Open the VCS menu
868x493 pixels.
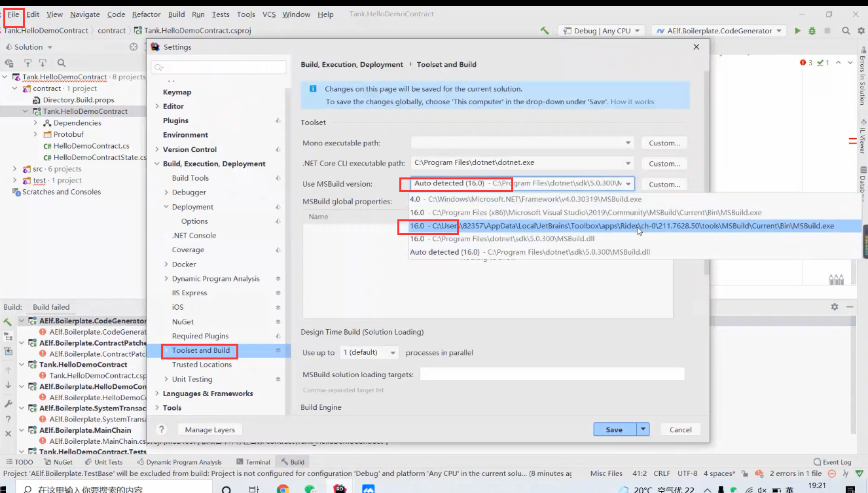point(269,14)
